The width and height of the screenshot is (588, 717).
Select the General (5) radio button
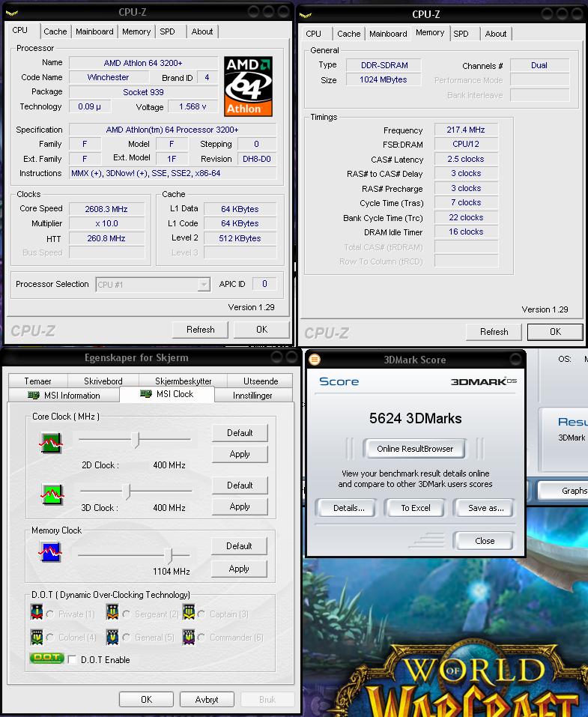coord(127,637)
